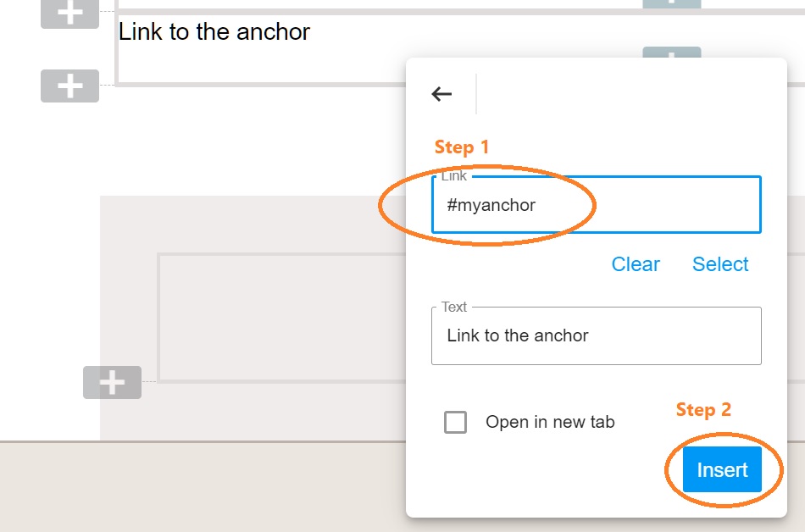The height and width of the screenshot is (532, 805).
Task: Click the plus button half hidden behind the dialog's top edge
Action: coord(671,53)
